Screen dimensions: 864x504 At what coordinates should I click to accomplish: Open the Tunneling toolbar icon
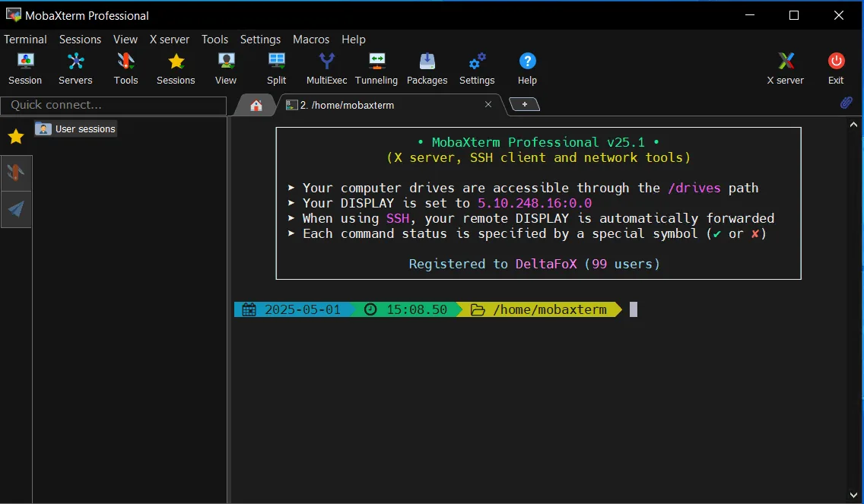click(376, 68)
